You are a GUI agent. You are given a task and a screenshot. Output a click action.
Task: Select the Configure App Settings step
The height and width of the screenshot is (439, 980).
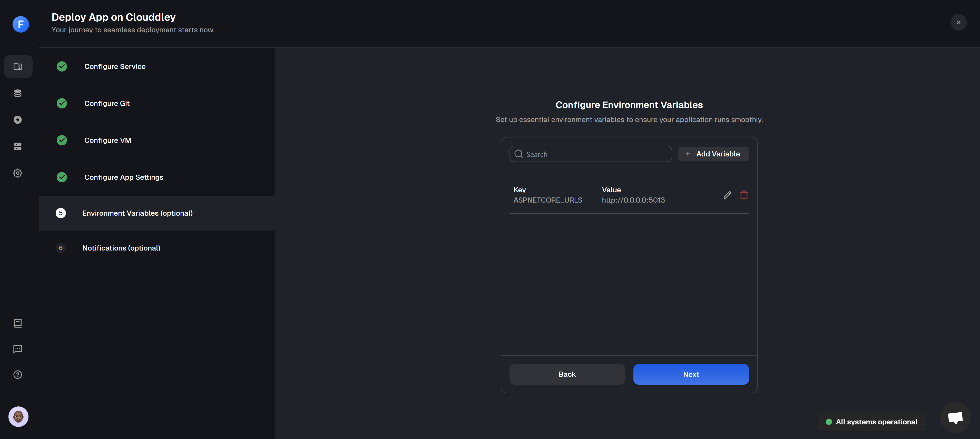click(123, 177)
